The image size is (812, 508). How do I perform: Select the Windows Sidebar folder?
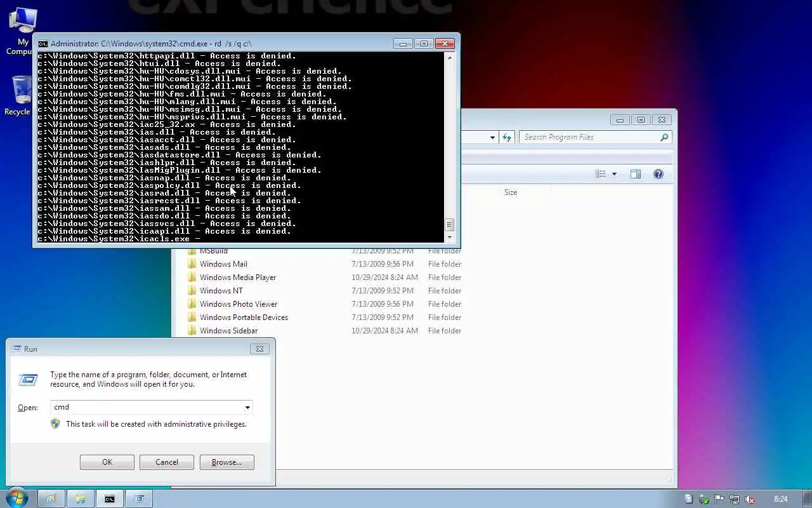(x=228, y=331)
